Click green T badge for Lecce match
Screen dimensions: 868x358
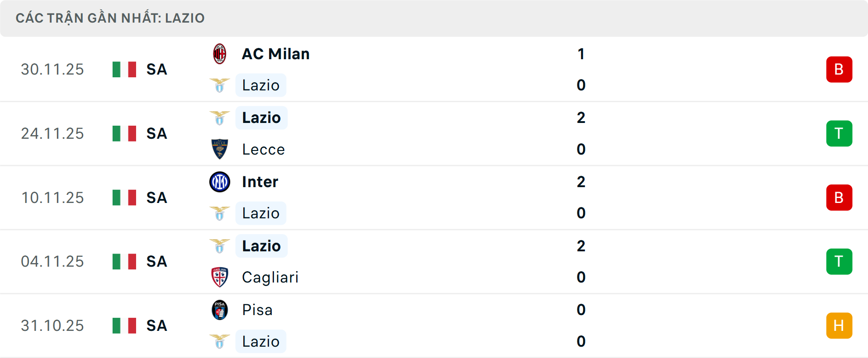click(x=839, y=133)
